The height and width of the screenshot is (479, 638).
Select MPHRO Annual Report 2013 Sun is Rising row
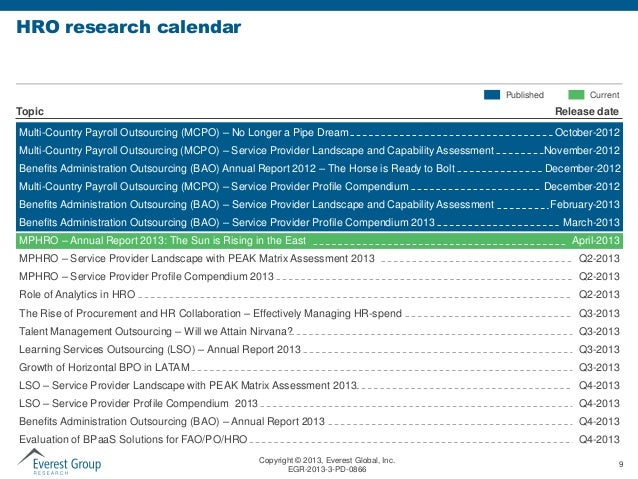click(319, 241)
